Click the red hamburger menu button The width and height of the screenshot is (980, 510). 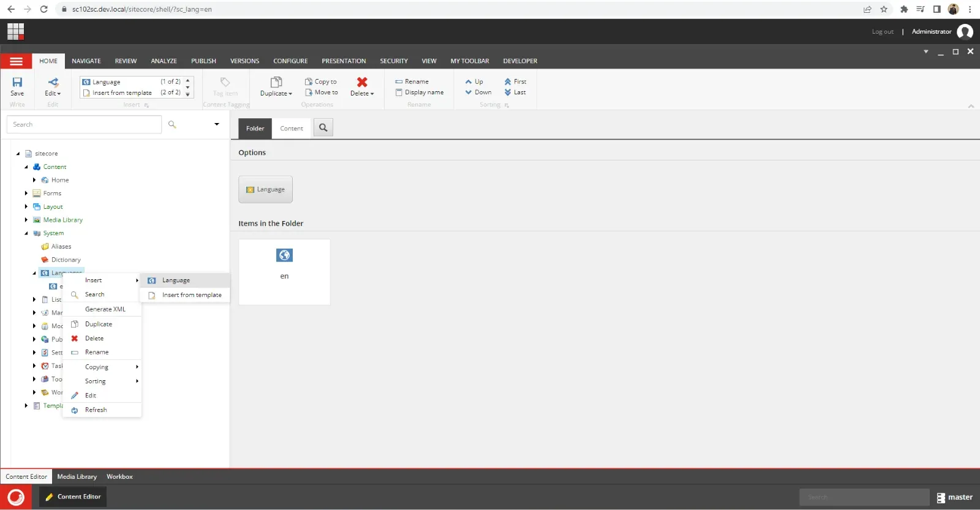(16, 61)
